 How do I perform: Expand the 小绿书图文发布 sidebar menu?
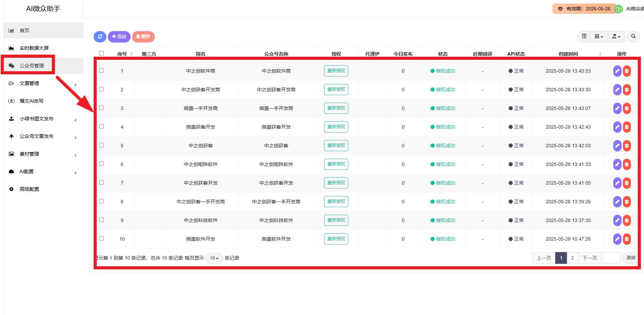click(x=43, y=119)
